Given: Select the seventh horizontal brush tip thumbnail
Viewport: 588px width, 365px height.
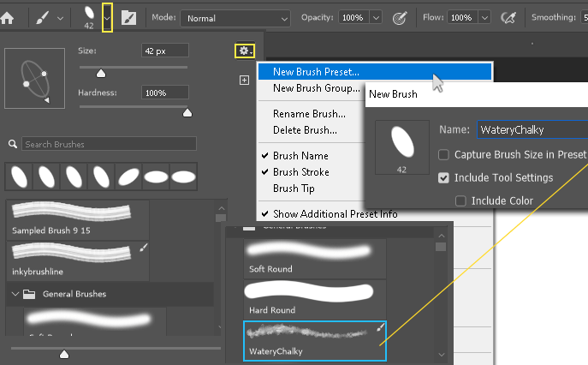Looking at the screenshot, I should click(x=183, y=177).
